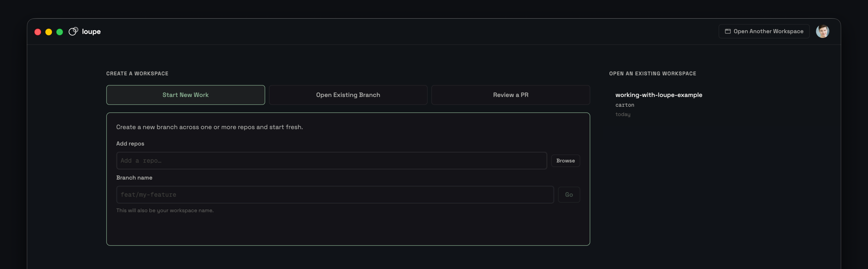Click the Browse button

coord(566,161)
